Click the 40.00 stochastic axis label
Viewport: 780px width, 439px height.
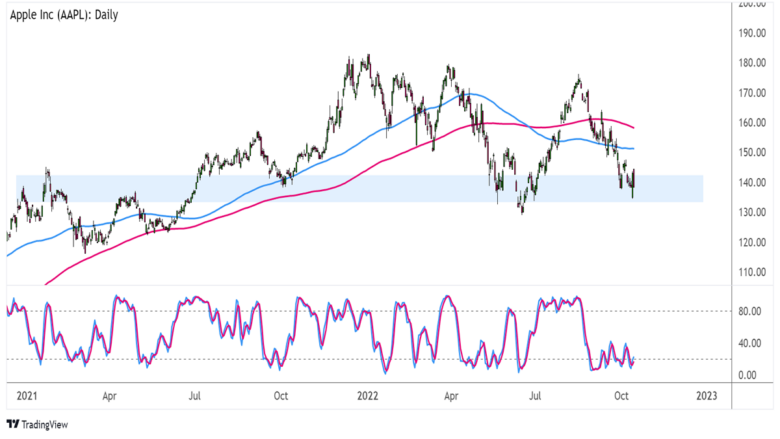tap(750, 343)
